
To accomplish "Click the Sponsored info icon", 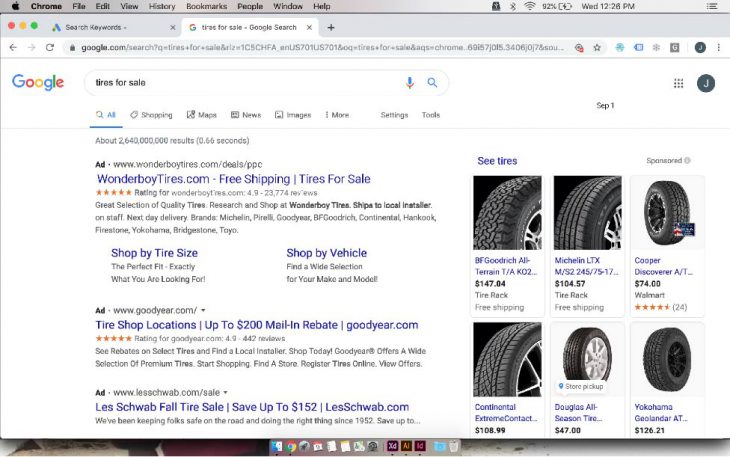I will click(x=688, y=161).
